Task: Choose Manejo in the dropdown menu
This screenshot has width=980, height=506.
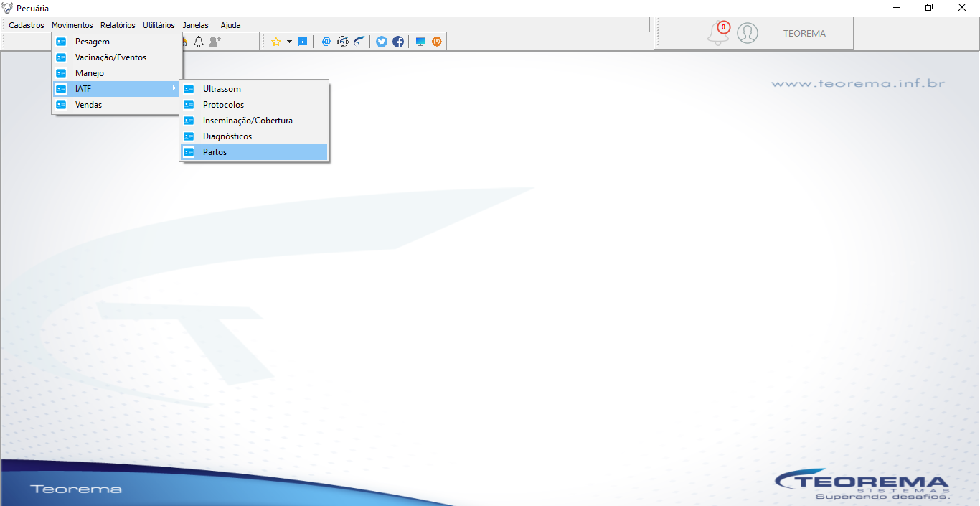Action: [118, 73]
